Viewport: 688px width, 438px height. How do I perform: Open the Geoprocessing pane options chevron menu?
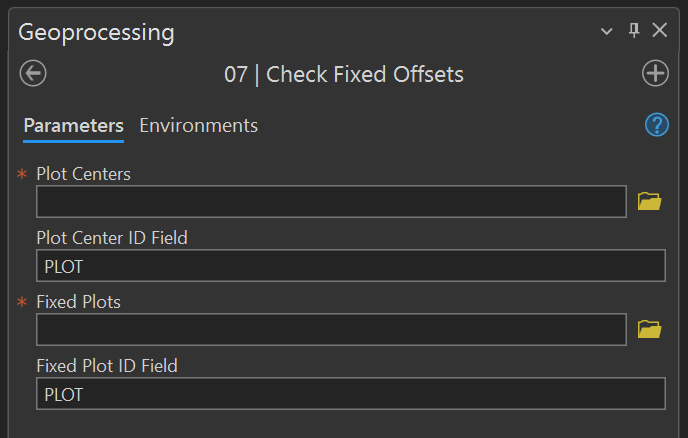607,32
